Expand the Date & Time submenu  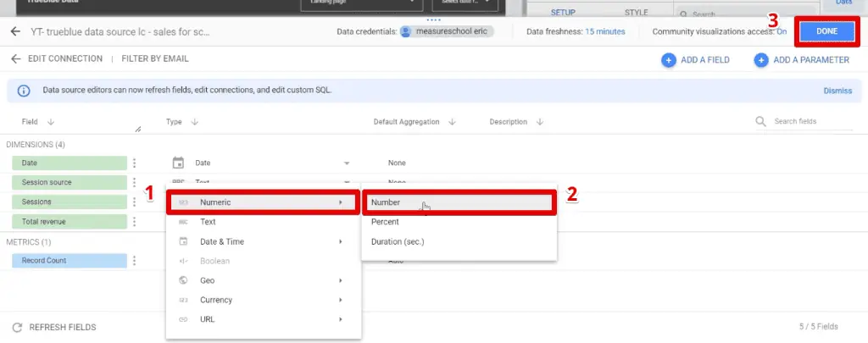point(264,241)
